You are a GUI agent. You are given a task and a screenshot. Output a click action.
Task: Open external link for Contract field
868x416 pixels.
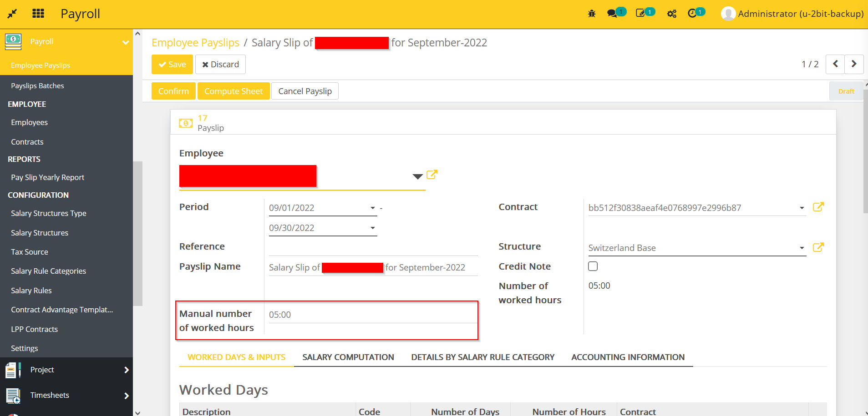(x=818, y=207)
